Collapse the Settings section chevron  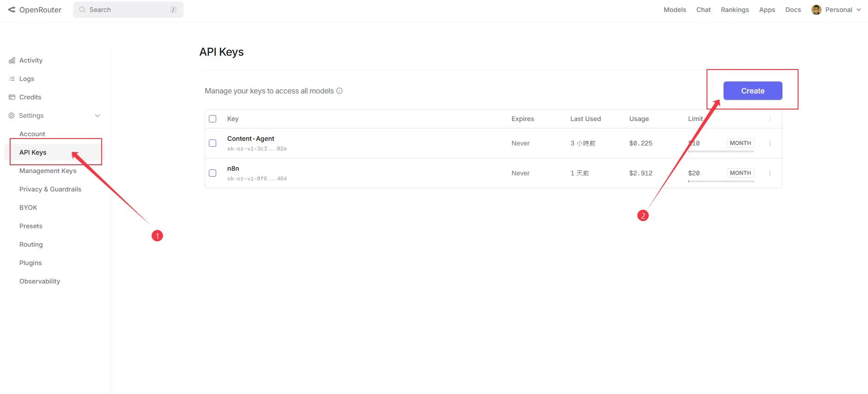click(x=98, y=116)
